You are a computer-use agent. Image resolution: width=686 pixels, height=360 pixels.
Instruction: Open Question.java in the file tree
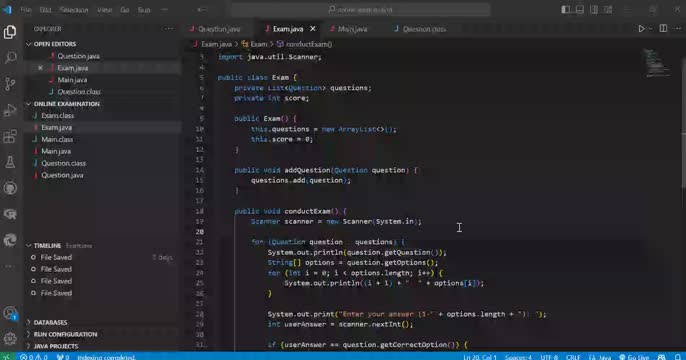[62, 175]
